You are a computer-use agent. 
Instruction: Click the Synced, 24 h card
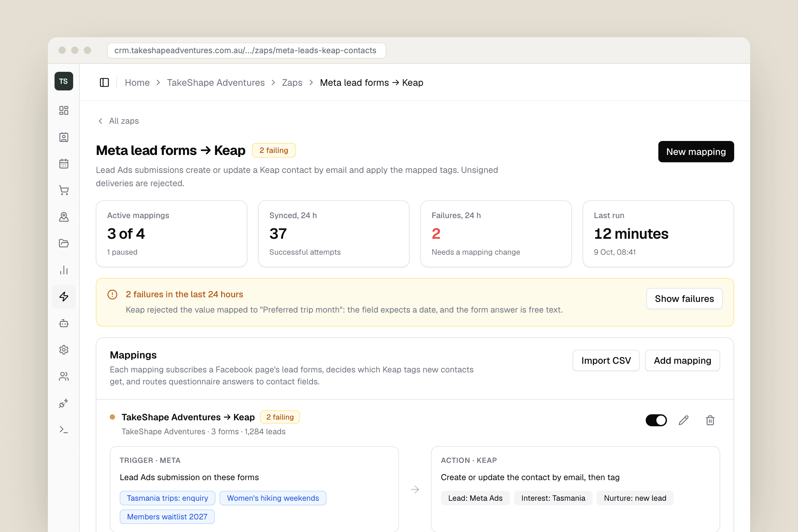click(333, 234)
